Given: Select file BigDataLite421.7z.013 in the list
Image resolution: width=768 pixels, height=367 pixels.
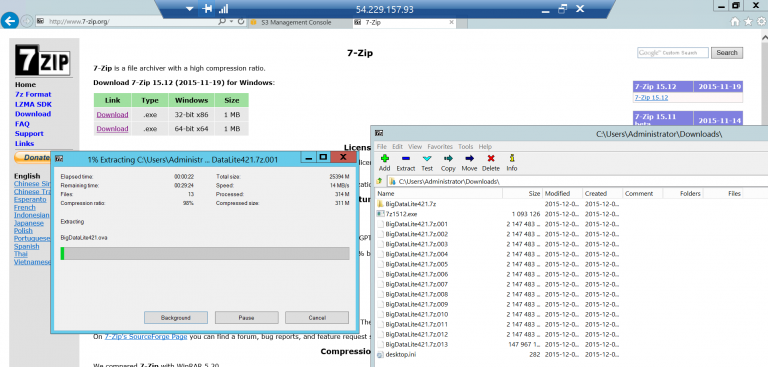Looking at the screenshot, I should point(416,344).
